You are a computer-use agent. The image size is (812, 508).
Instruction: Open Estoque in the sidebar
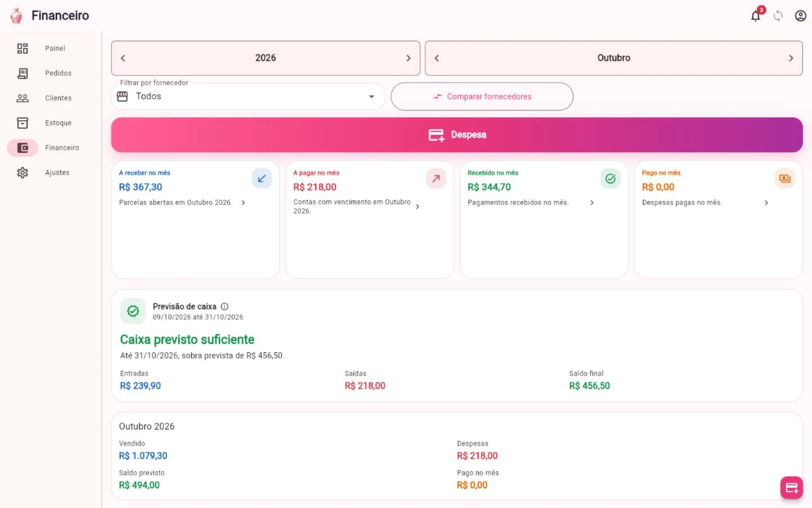click(58, 123)
